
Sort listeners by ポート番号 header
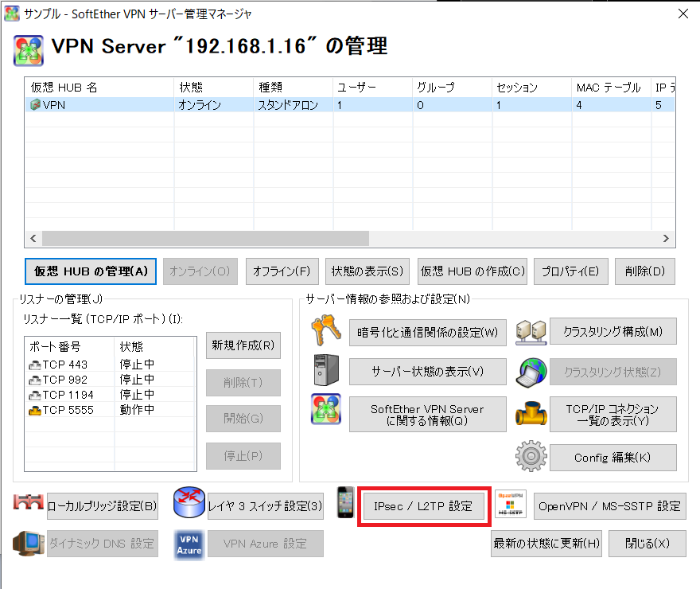click(x=70, y=346)
